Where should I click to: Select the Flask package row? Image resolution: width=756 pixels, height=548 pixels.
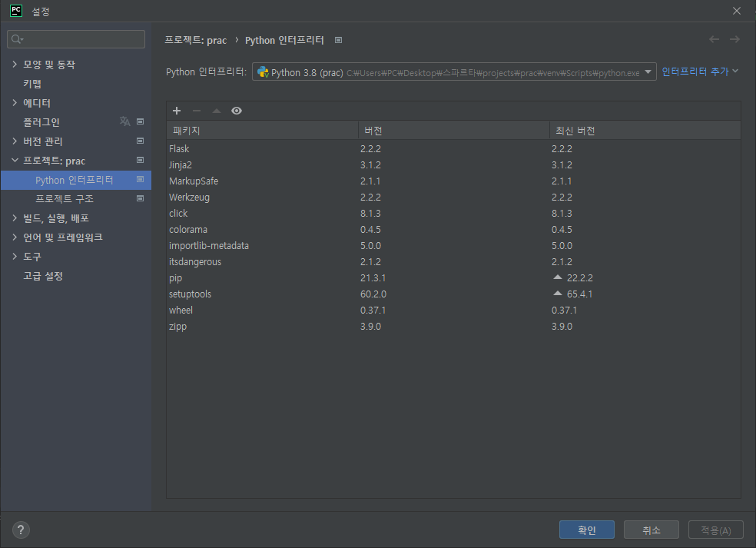[x=454, y=148]
